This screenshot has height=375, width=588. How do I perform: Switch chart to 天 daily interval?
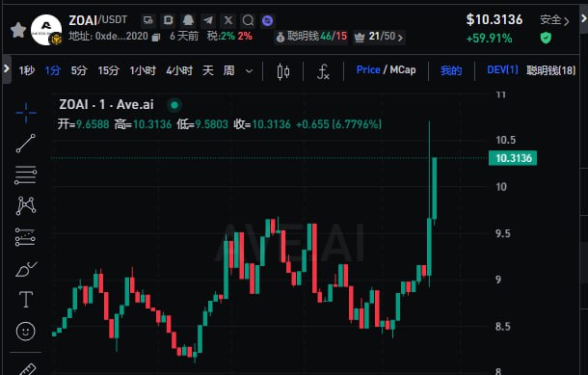tap(208, 70)
